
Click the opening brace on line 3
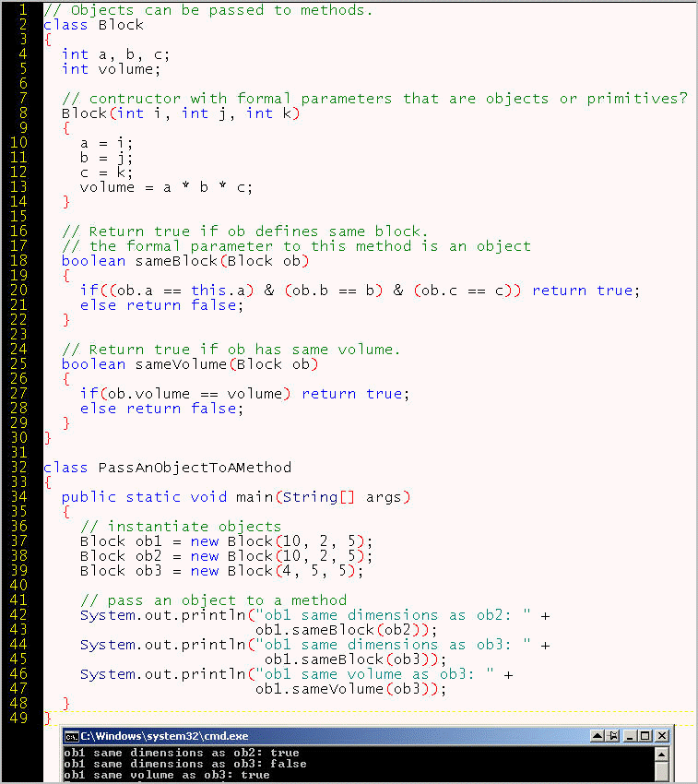[x=48, y=40]
